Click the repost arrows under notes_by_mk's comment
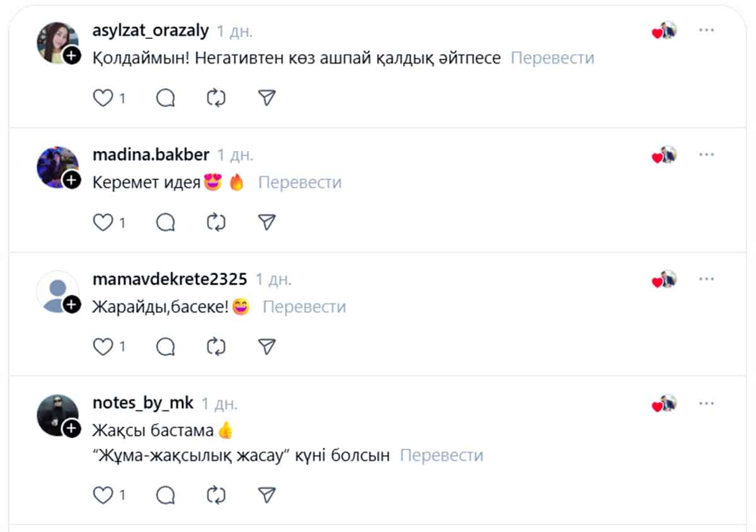Image resolution: width=756 pixels, height=532 pixels. point(215,495)
